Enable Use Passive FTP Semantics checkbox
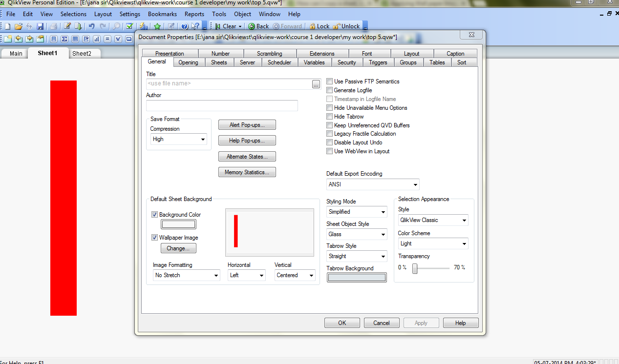Image resolution: width=619 pixels, height=364 pixels. pos(330,81)
